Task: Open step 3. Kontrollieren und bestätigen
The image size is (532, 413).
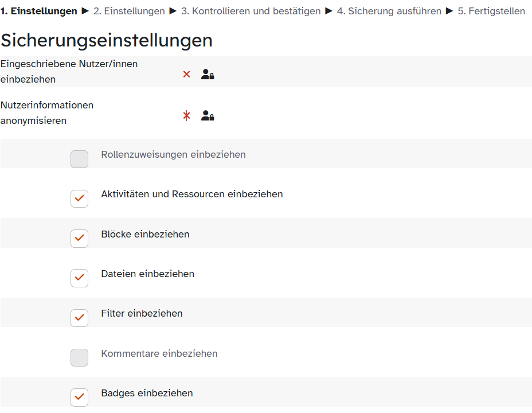Action: pos(251,11)
